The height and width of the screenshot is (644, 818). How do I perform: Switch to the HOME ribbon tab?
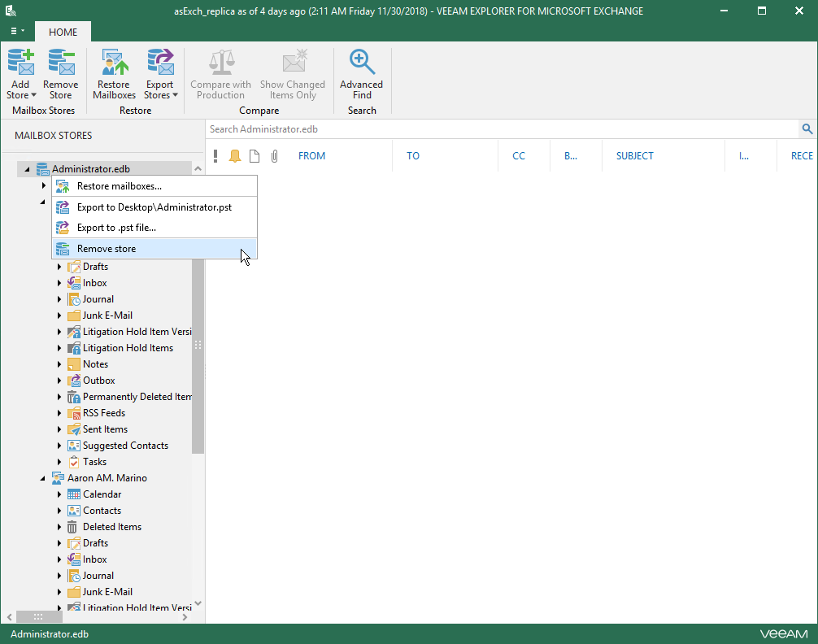(x=63, y=32)
